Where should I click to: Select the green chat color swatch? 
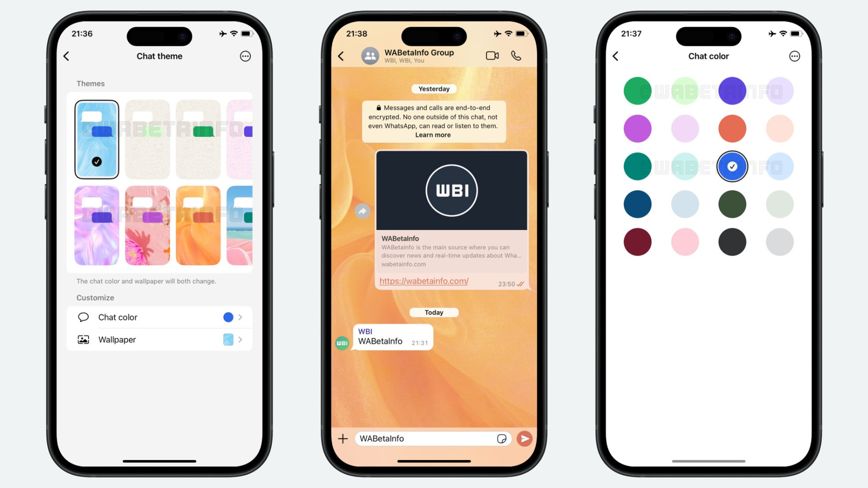637,90
